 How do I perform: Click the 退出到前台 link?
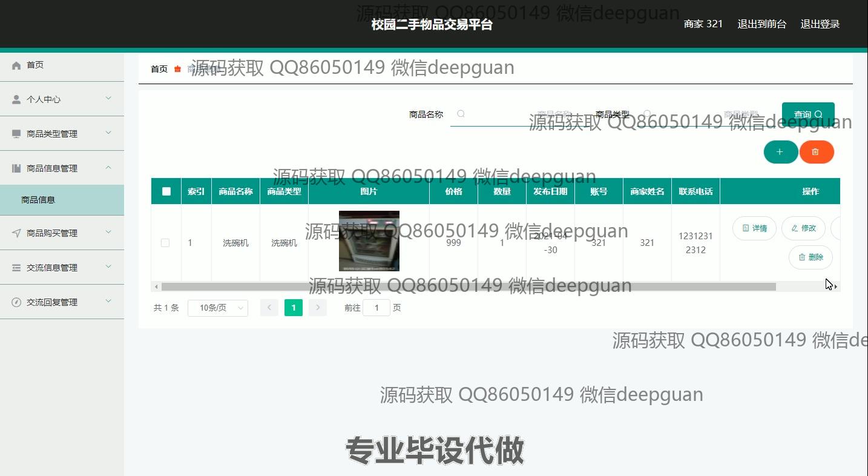point(761,24)
